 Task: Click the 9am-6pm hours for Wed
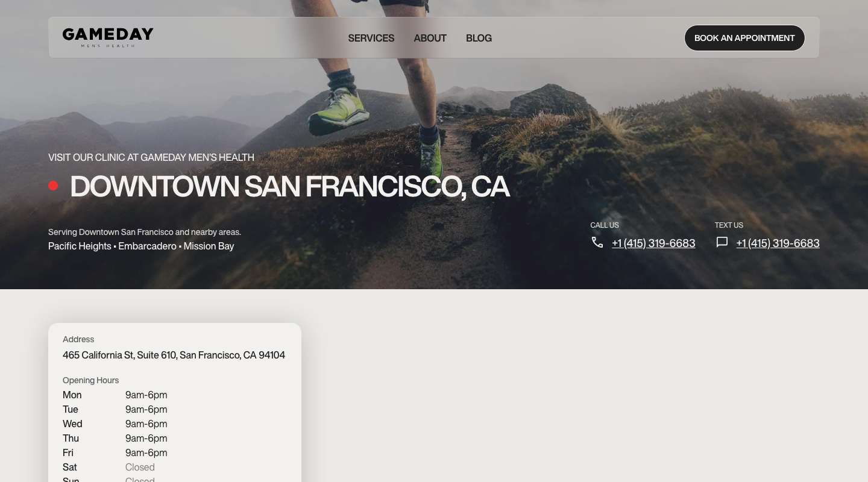(146, 424)
